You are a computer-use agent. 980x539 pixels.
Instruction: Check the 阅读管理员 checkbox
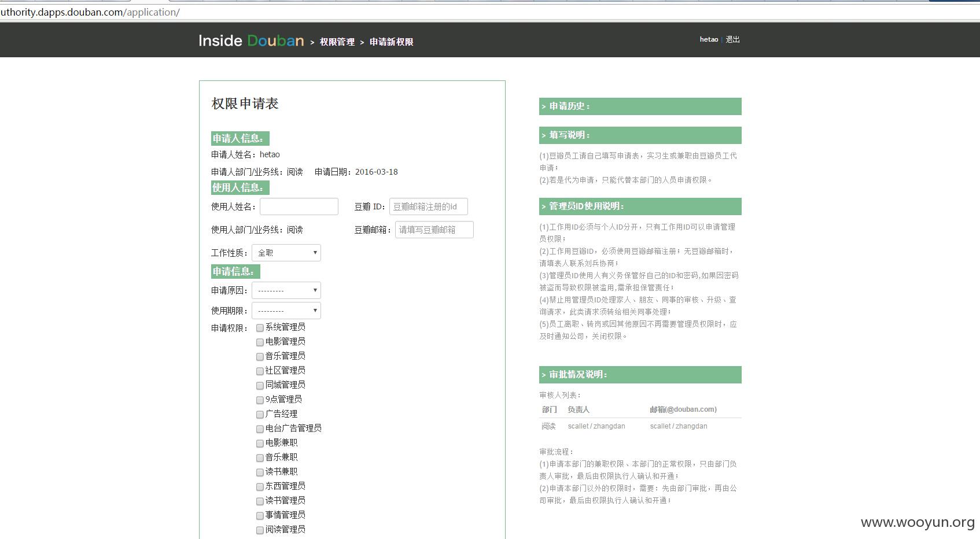click(260, 530)
